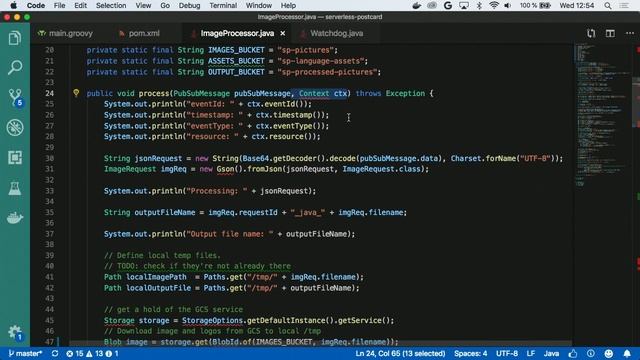The image size is (640, 360).
Task: Click line number 30 in the gutter
Action: [x=49, y=158]
